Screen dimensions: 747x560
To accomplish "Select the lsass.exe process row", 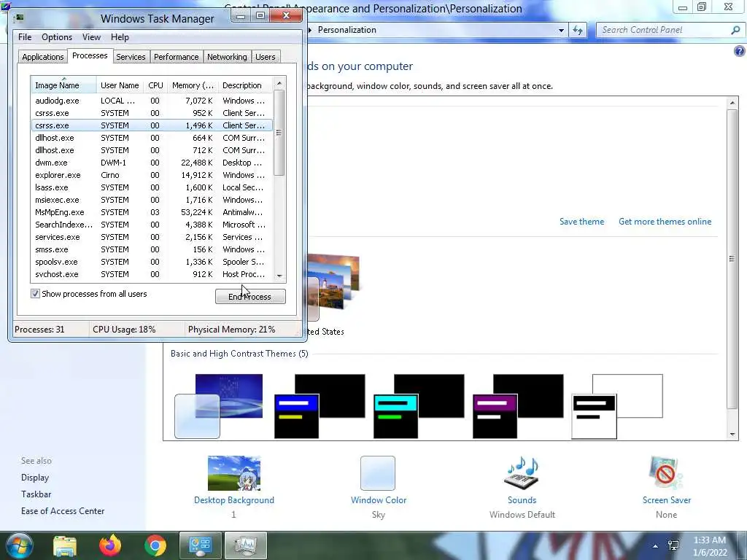I will pos(152,187).
